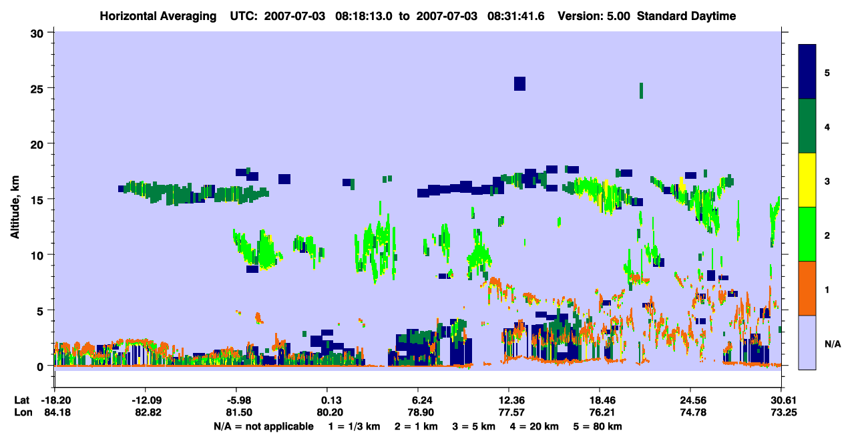Click the dark green level 4 legend swatch
The height and width of the screenshot is (445, 868).
(x=807, y=126)
